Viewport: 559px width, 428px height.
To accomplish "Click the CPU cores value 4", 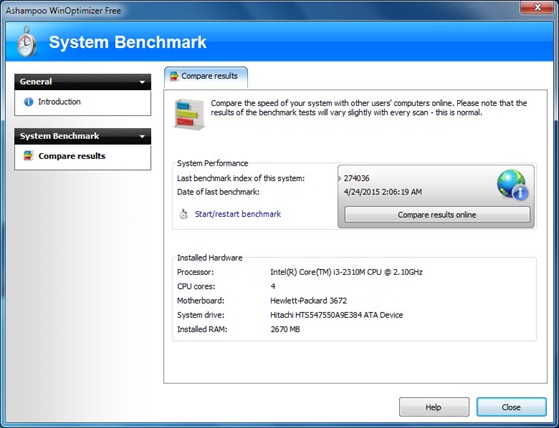I will click(x=273, y=286).
